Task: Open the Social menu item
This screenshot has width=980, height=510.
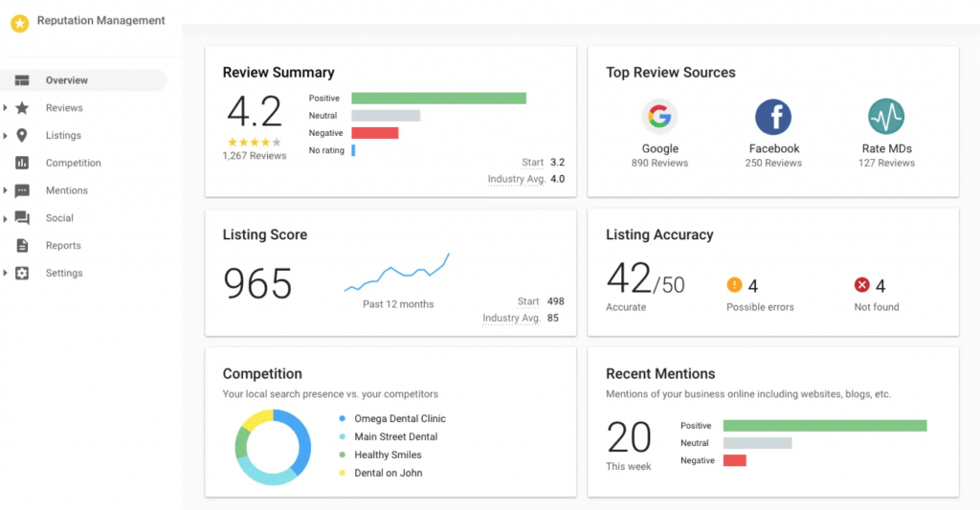Action: (59, 218)
